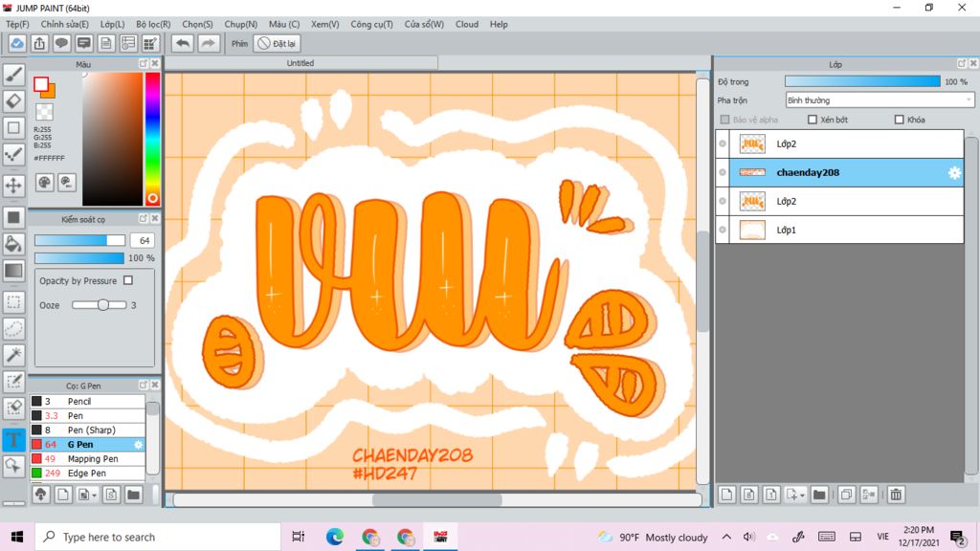980x551 pixels.
Task: Select the transparent color swatch
Action: pyautogui.click(x=44, y=112)
